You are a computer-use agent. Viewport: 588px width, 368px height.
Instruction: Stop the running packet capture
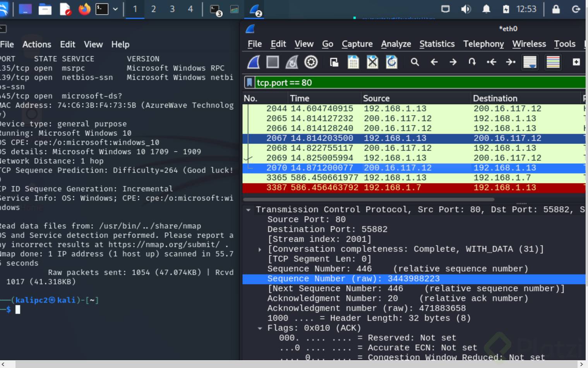[x=273, y=62]
